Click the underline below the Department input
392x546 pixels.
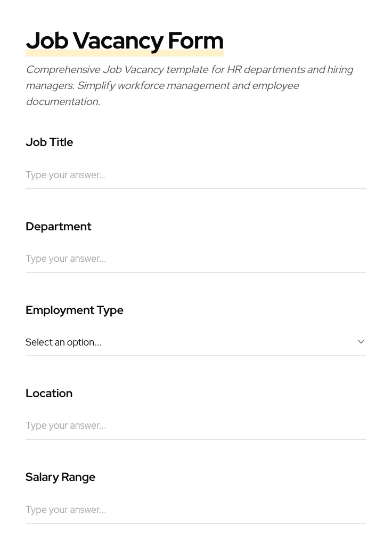196,272
